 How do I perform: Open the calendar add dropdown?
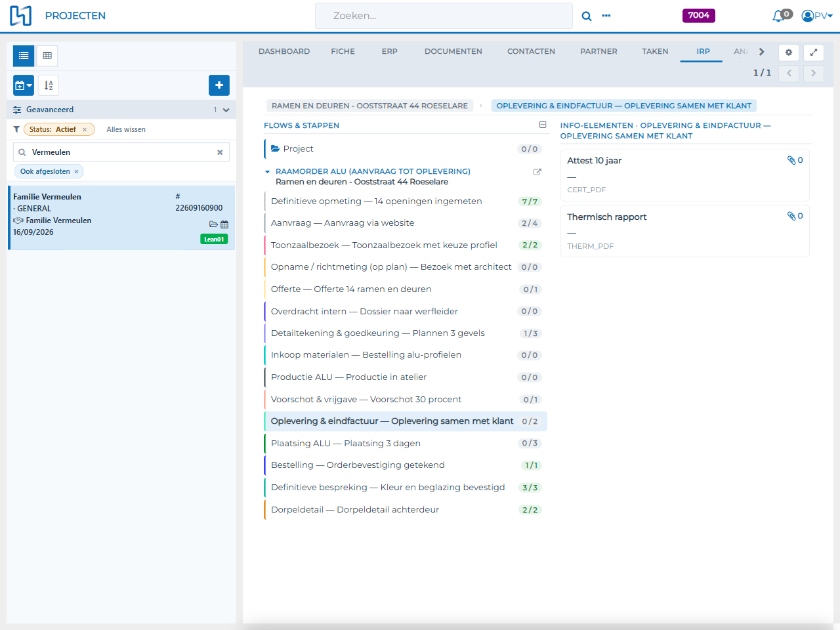[x=24, y=85]
